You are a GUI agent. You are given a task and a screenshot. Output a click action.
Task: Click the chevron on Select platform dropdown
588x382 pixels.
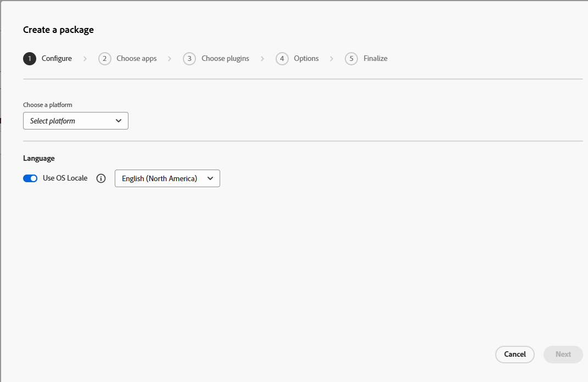coord(118,120)
